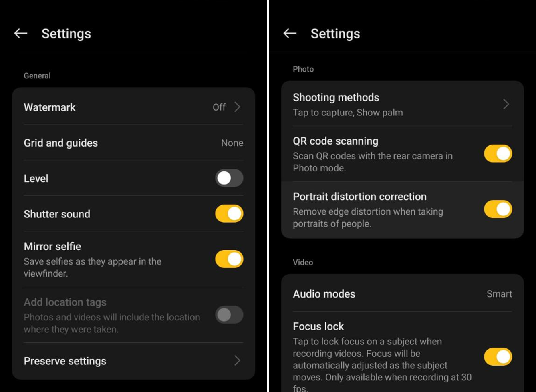Tap the back arrow on right Settings screen
Screen dimensions: 536x392
tap(290, 34)
